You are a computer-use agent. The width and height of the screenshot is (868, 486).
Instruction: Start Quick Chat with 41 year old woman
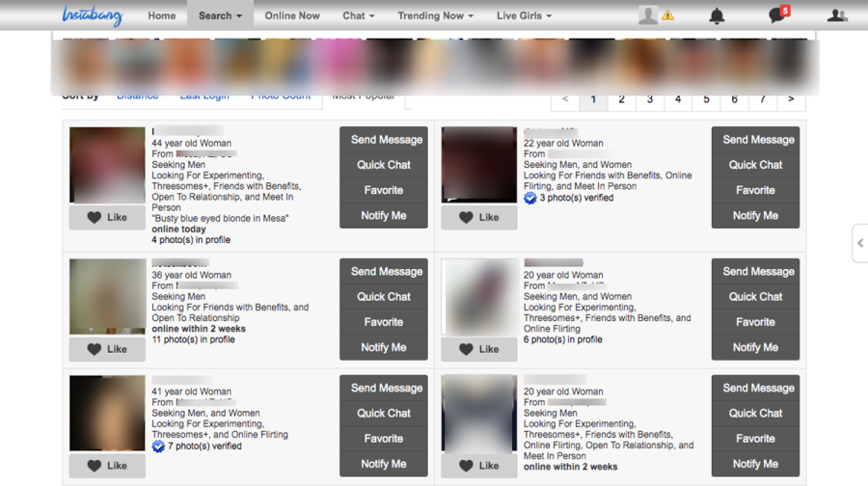pos(384,414)
